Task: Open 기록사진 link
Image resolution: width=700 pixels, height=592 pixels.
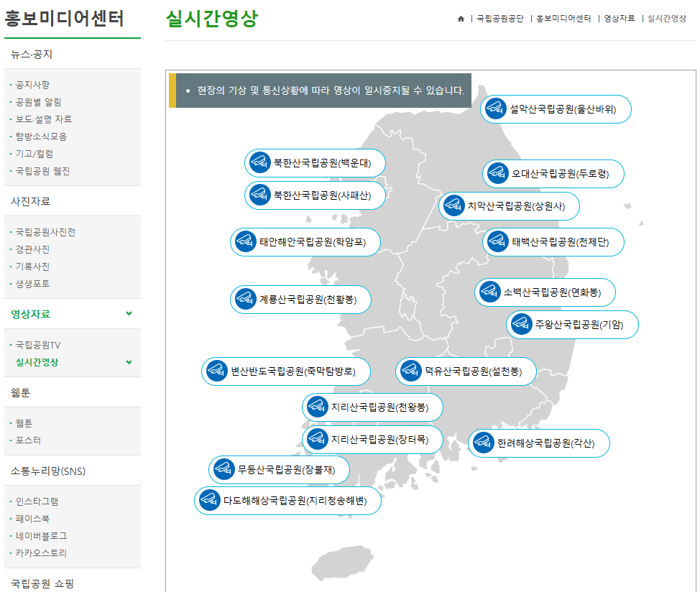Action: point(32,267)
